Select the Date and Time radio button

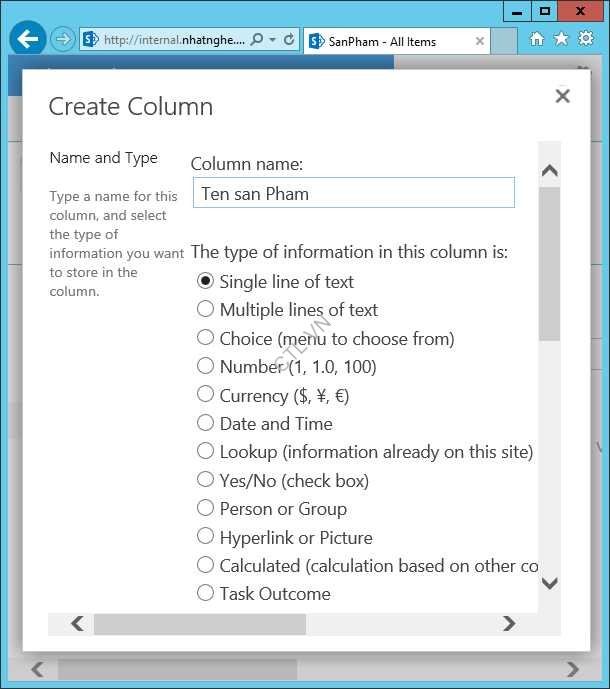click(205, 423)
